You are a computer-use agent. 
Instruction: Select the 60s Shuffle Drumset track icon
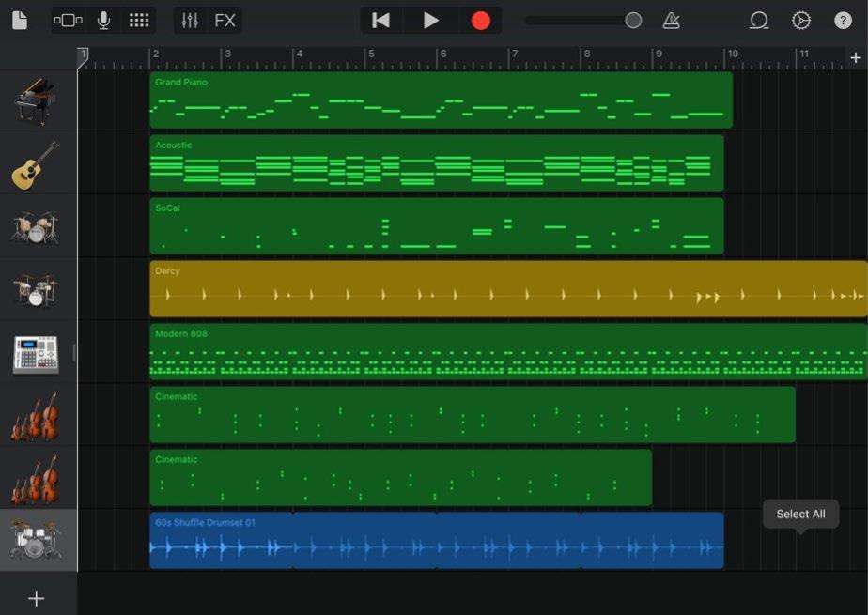click(36, 540)
